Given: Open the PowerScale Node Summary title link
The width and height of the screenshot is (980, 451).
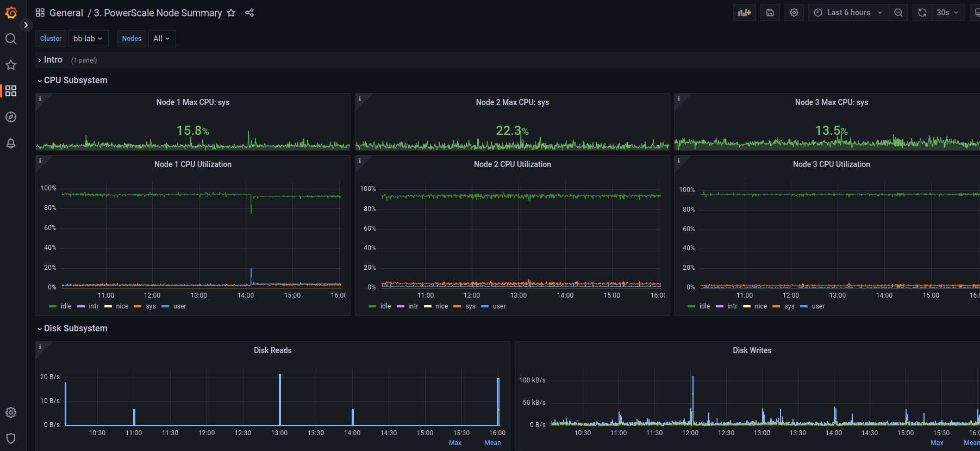Looking at the screenshot, I should tap(158, 13).
